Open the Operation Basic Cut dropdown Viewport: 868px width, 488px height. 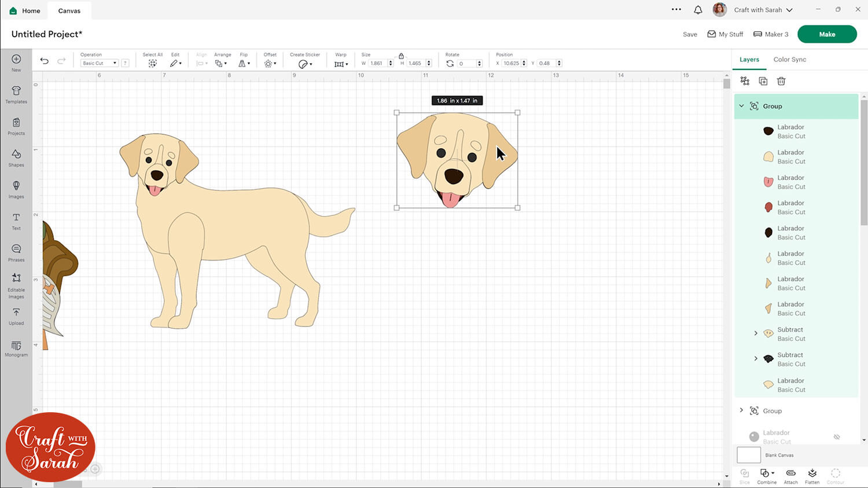[99, 63]
